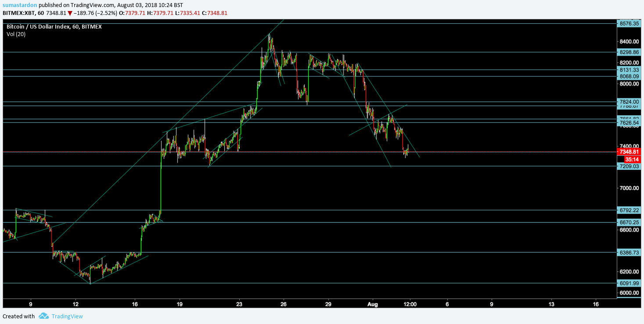Click the −189.76 (−2.52%) change text

tap(96, 13)
